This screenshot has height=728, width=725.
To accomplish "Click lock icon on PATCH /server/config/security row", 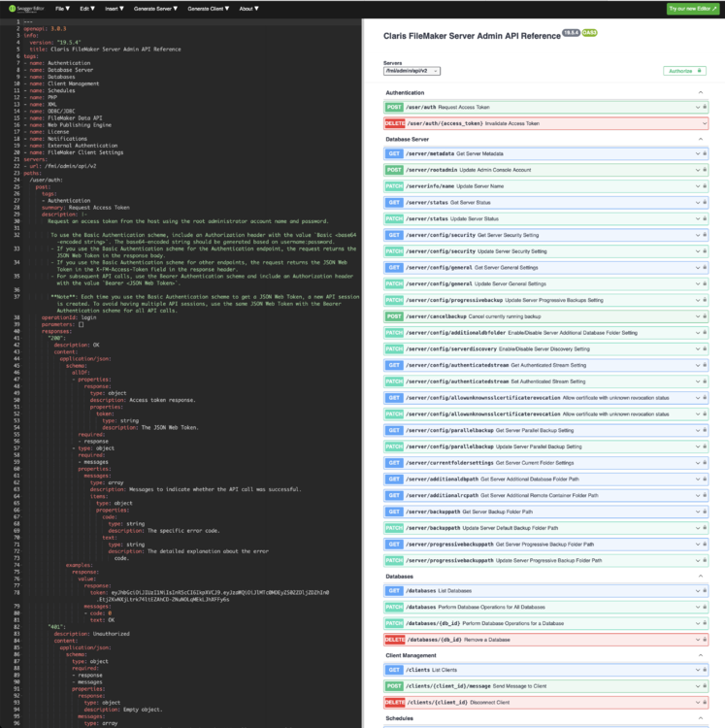I will point(705,250).
